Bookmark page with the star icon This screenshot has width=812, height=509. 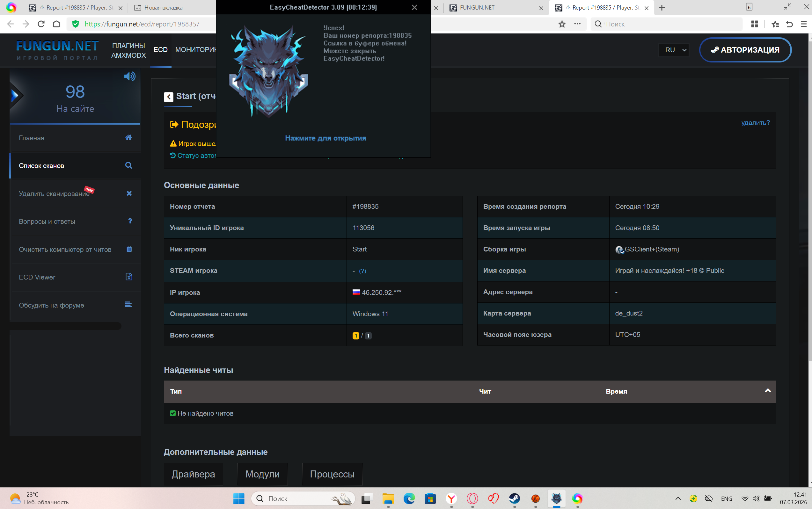562,24
